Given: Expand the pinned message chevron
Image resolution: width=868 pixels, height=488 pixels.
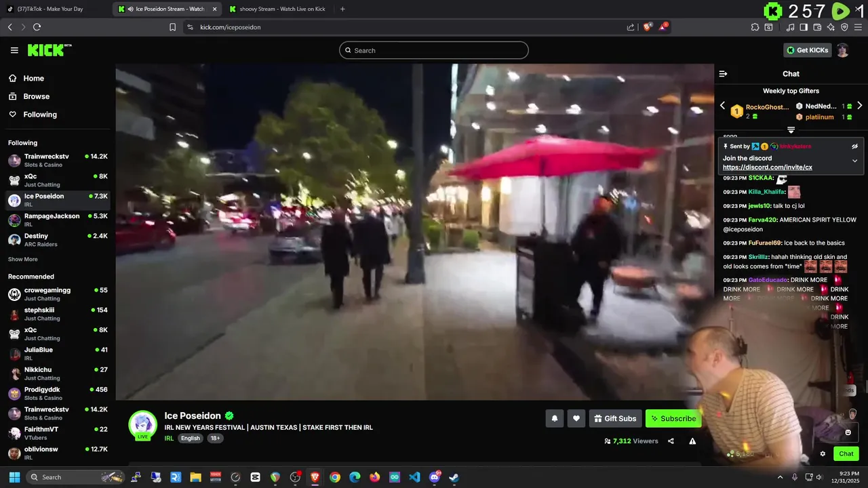Looking at the screenshot, I should point(854,161).
